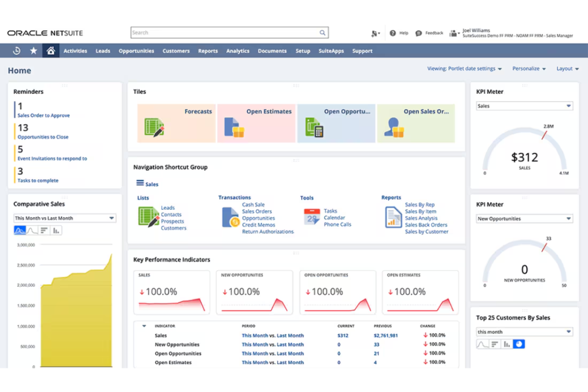Open the Tools calendar icon in shortcuts
This screenshot has width=588, height=392.
[x=312, y=216]
